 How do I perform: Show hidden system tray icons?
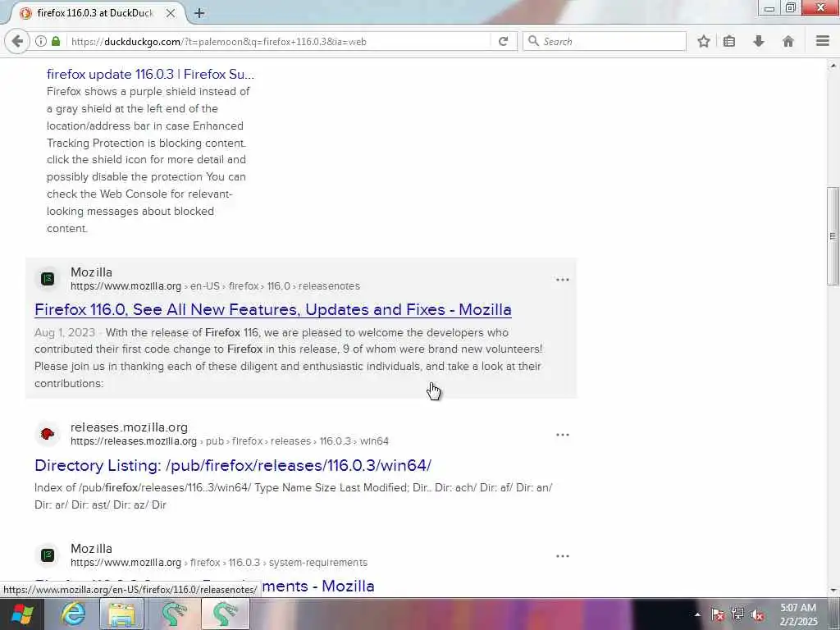coord(697,614)
